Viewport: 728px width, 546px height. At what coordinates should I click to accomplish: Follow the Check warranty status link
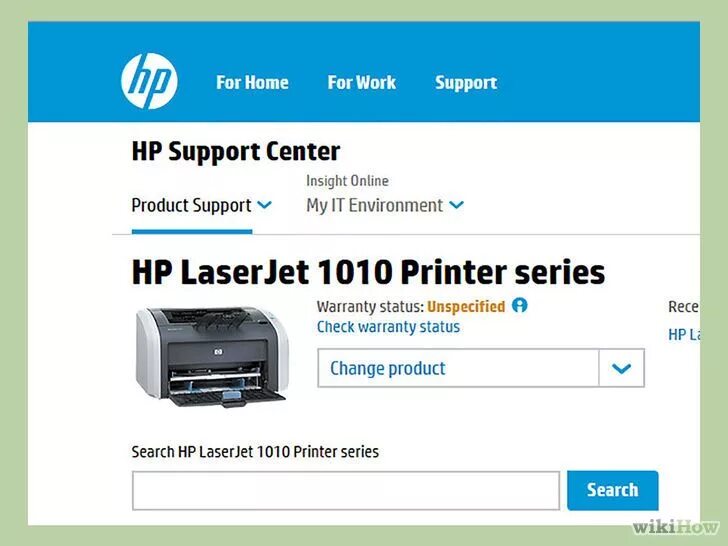point(388,327)
